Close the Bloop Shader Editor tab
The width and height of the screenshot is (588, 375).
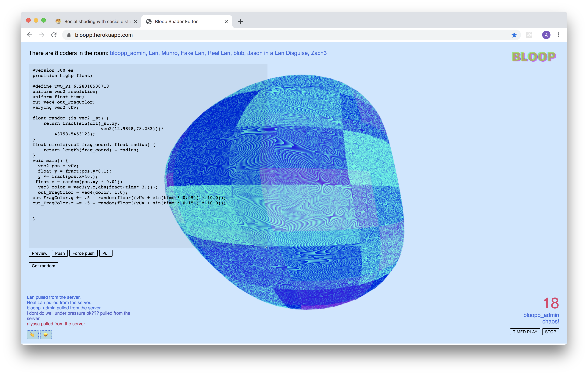[x=226, y=21]
